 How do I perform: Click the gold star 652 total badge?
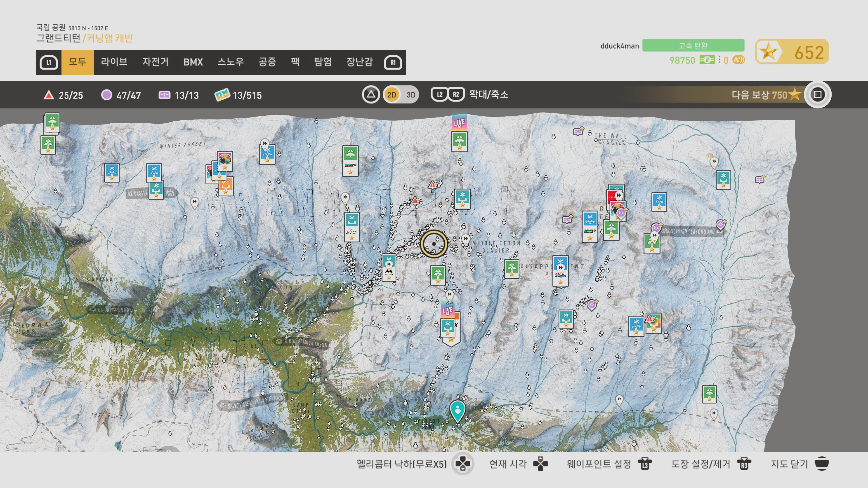792,52
